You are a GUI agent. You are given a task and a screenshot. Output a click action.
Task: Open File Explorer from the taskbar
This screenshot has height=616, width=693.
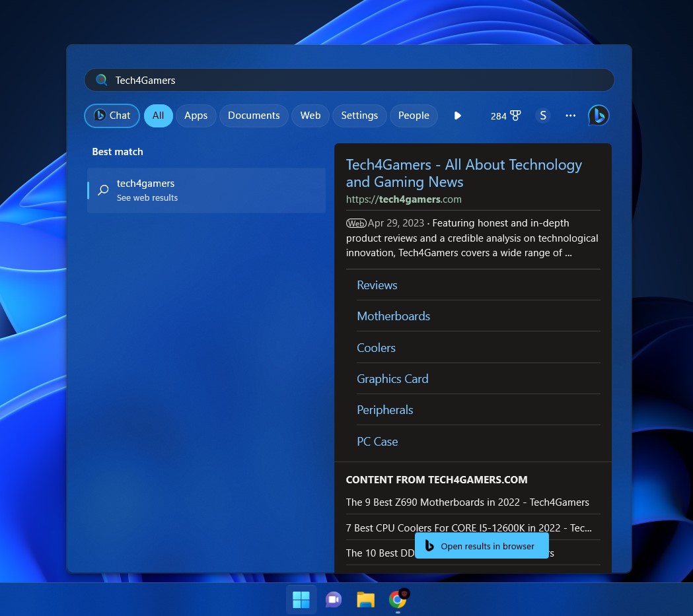click(x=365, y=599)
